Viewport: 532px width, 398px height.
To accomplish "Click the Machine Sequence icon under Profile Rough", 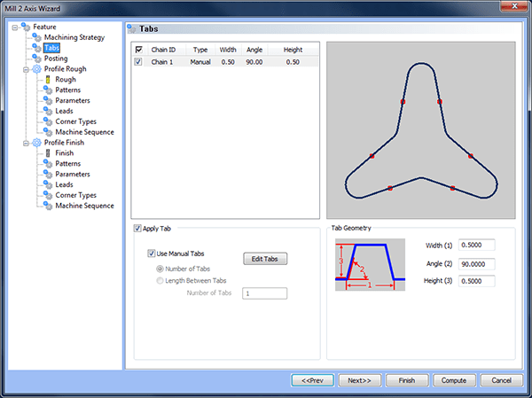I will (48, 132).
